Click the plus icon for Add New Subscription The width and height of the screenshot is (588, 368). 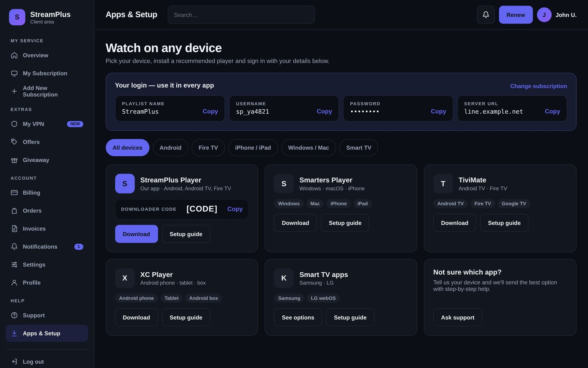point(14,91)
